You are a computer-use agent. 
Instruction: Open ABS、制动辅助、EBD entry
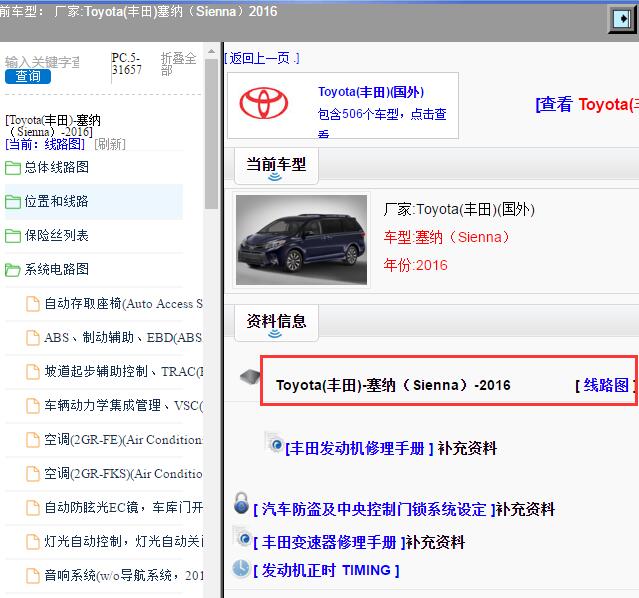pos(123,338)
